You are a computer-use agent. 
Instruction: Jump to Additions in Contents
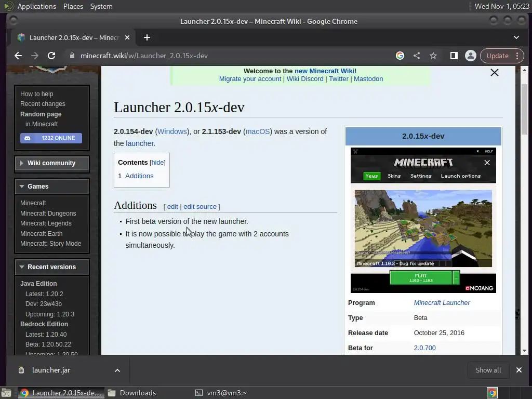[x=139, y=176]
